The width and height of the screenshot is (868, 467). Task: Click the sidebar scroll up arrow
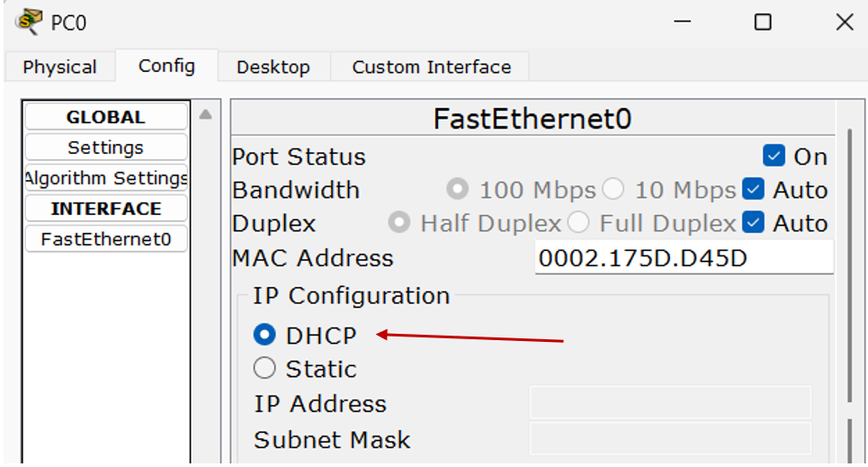coord(205,115)
